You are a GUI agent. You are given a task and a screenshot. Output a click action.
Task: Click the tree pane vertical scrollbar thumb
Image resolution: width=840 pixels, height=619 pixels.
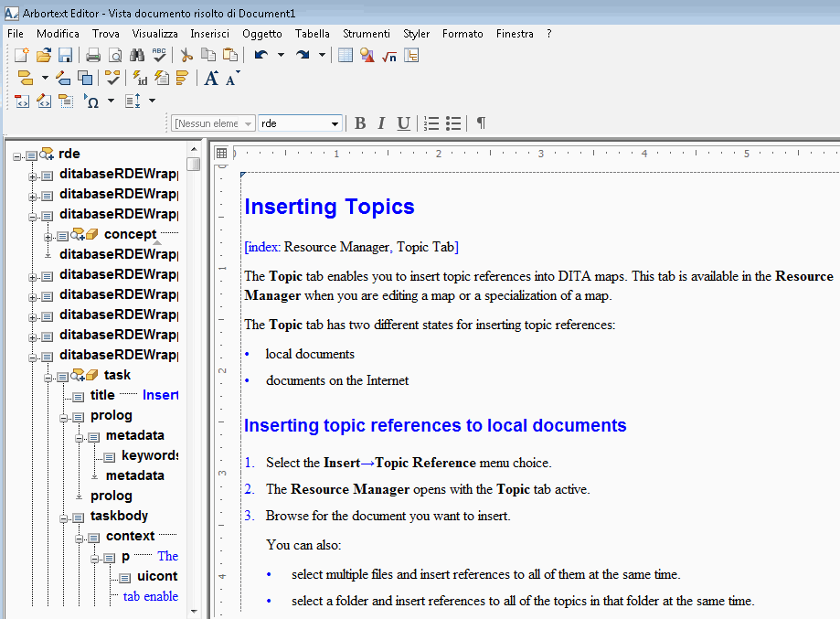click(194, 164)
